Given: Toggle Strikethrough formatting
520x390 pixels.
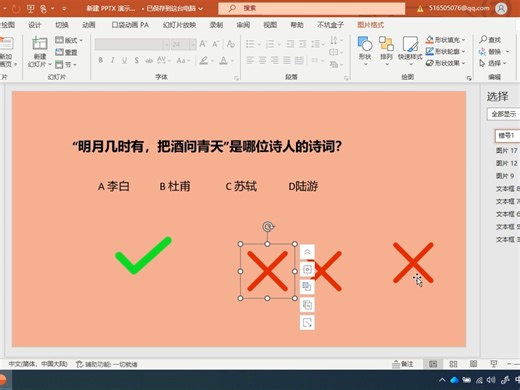Looking at the screenshot, I should pos(149,61).
